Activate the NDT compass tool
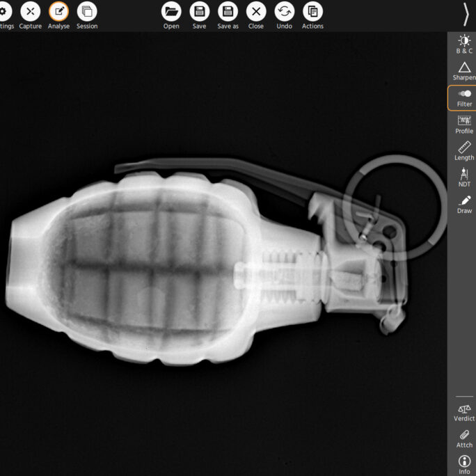Image resolution: width=476 pixels, height=476 pixels. point(464,177)
